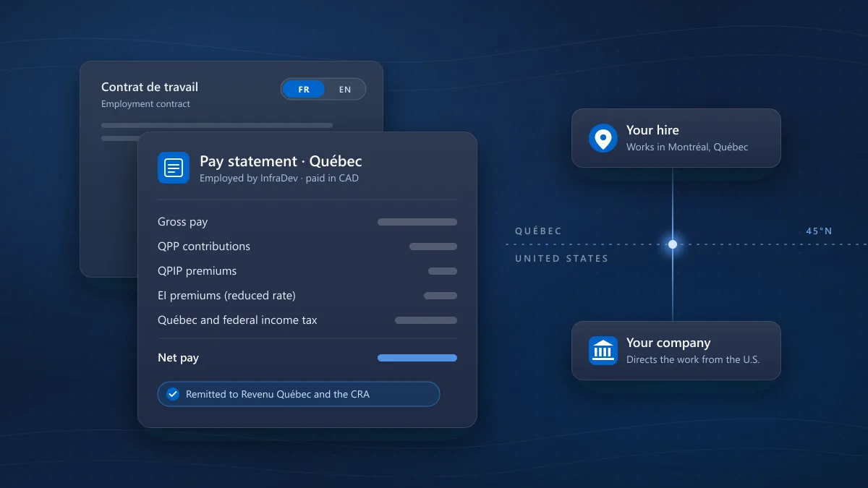Click the location pin icon on Your hire
This screenshot has width=868, height=488.
click(603, 138)
